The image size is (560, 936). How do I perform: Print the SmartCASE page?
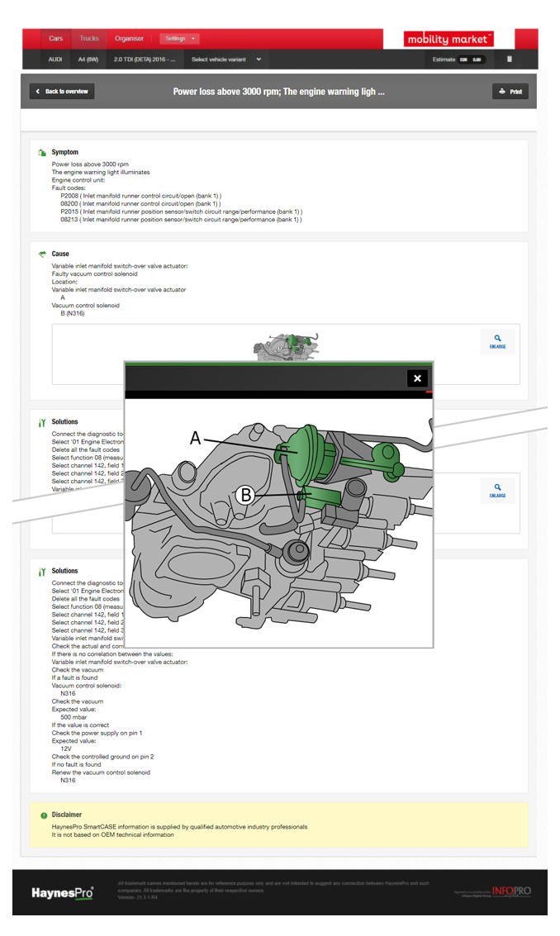(510, 92)
